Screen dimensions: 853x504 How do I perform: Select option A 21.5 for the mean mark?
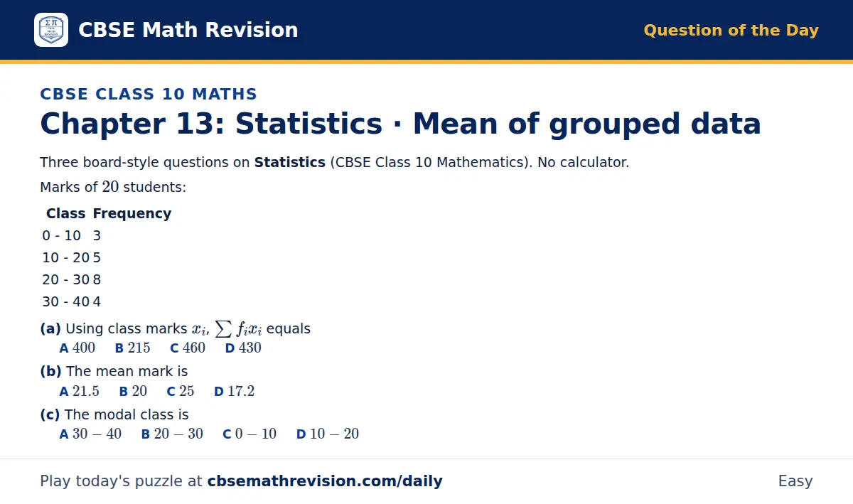[80, 391]
